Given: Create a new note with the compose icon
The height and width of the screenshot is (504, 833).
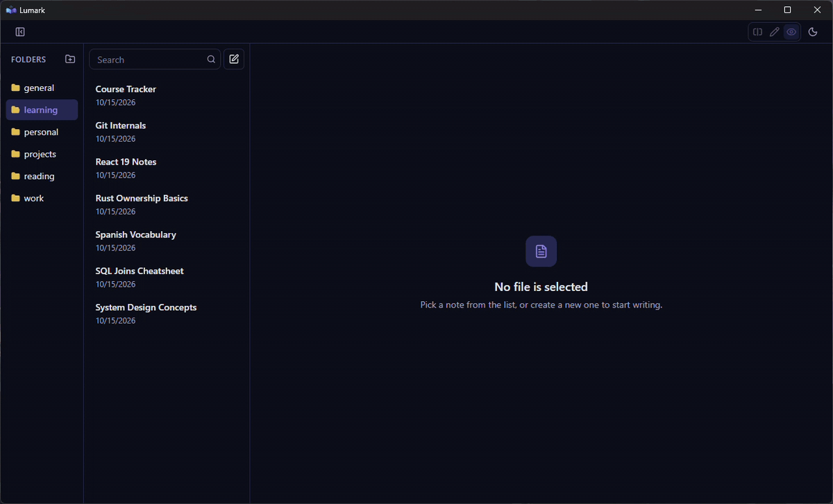Looking at the screenshot, I should (x=234, y=60).
